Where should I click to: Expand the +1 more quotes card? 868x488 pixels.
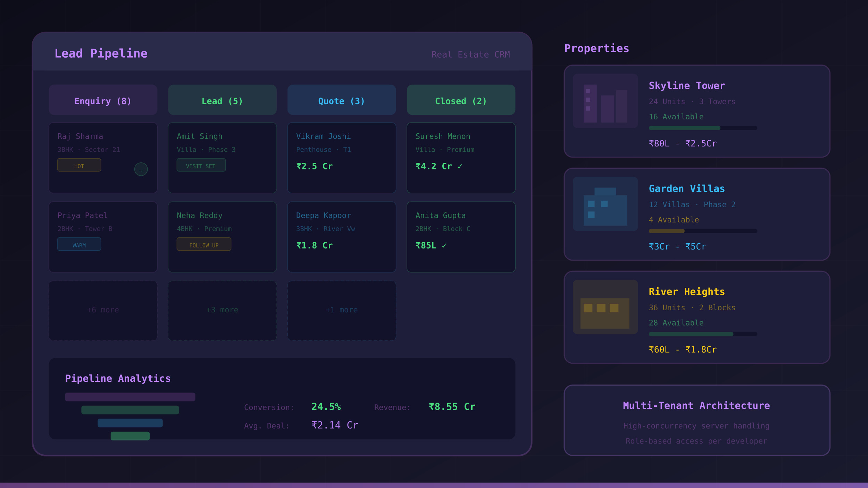(342, 311)
